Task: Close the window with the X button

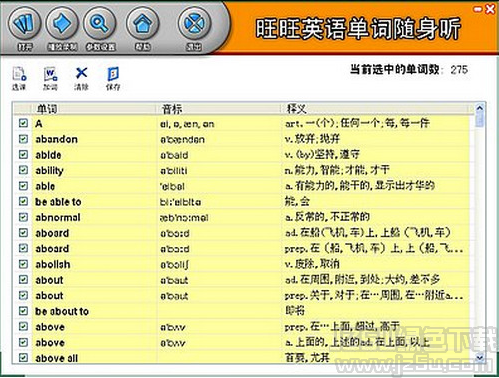Action: click(x=490, y=9)
